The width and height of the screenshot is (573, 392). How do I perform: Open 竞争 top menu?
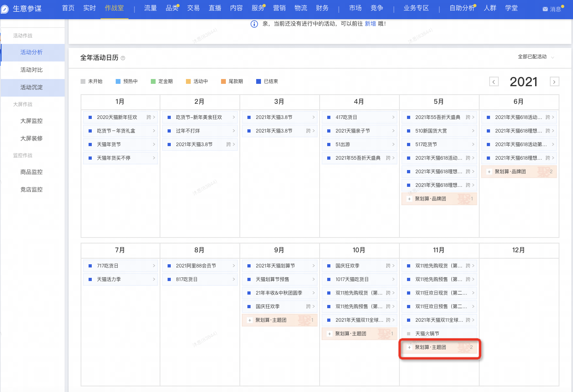377,8
